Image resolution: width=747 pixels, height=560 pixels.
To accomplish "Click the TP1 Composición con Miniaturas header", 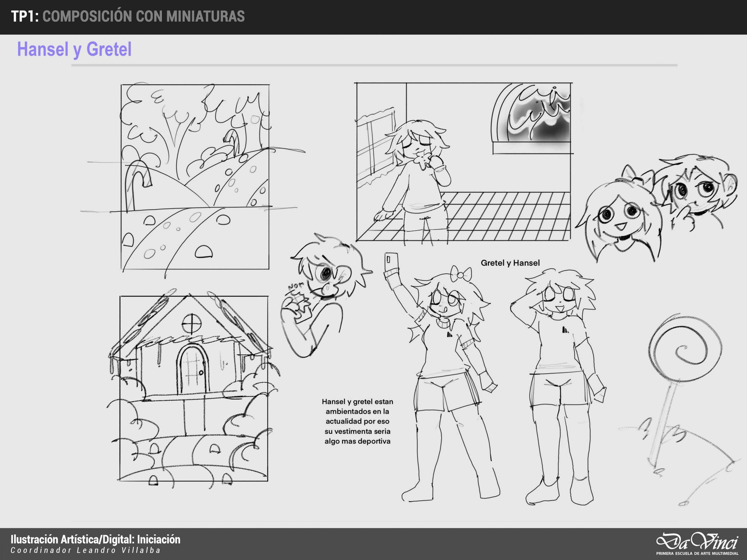I will coord(128,16).
